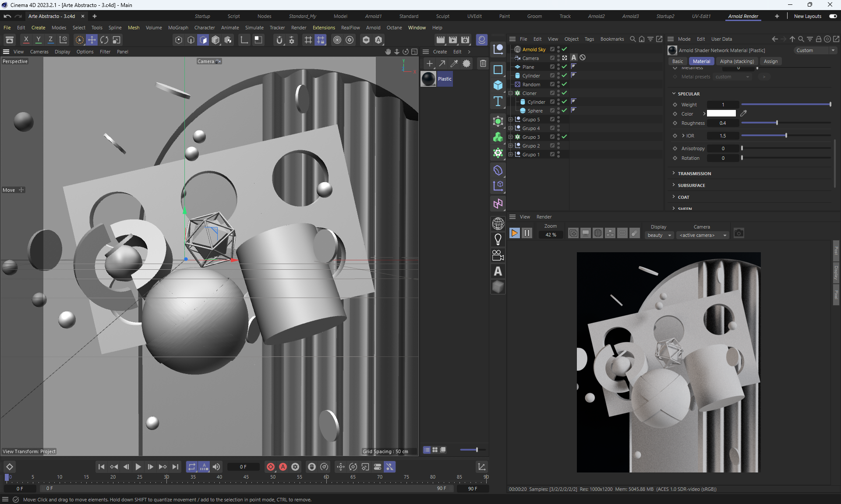Toggle the enable checkmark on the Random effector

point(565,84)
